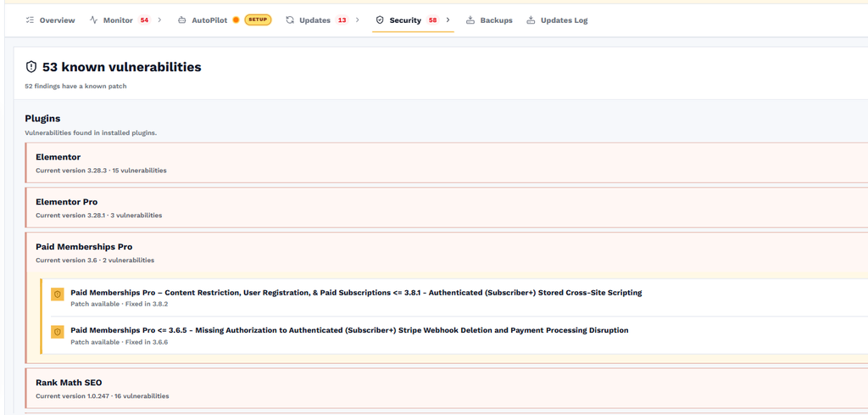Expand the chevron after Security

tap(448, 20)
